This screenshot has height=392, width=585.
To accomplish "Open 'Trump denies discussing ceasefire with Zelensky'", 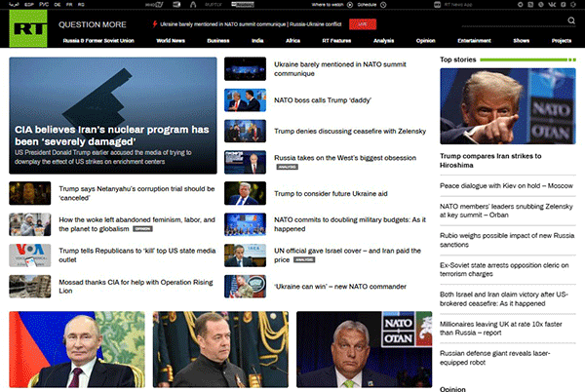I will (350, 132).
